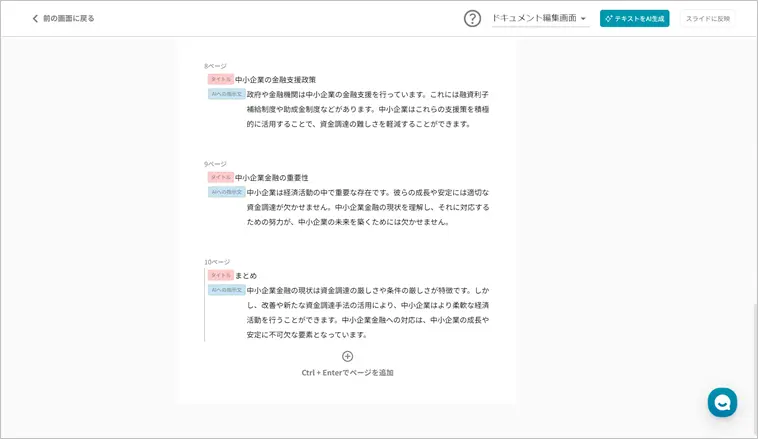758x439 pixels.
Task: Open the chat support bubble icon
Action: coord(722,402)
